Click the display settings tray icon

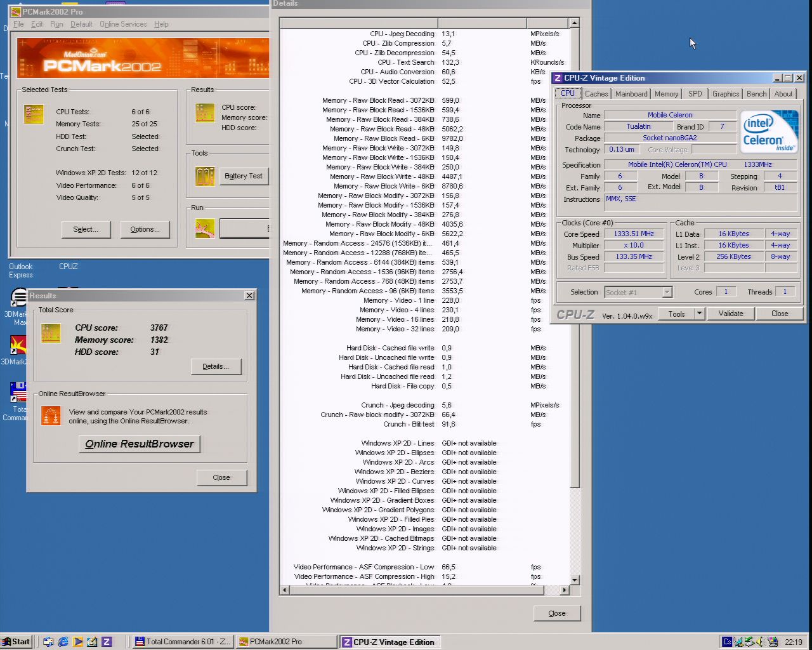[772, 642]
